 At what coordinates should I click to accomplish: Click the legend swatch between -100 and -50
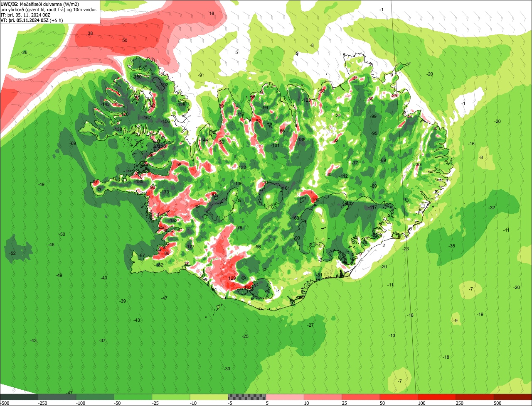[95, 397]
